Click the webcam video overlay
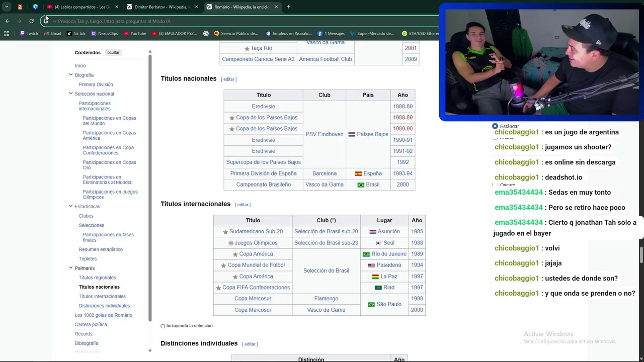This screenshot has width=644, height=362. pyautogui.click(x=541, y=62)
